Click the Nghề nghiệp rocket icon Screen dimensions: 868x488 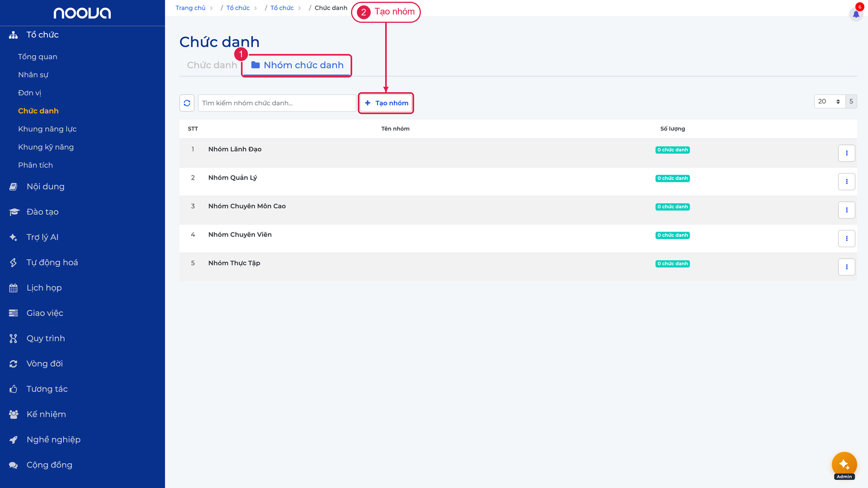point(14,440)
